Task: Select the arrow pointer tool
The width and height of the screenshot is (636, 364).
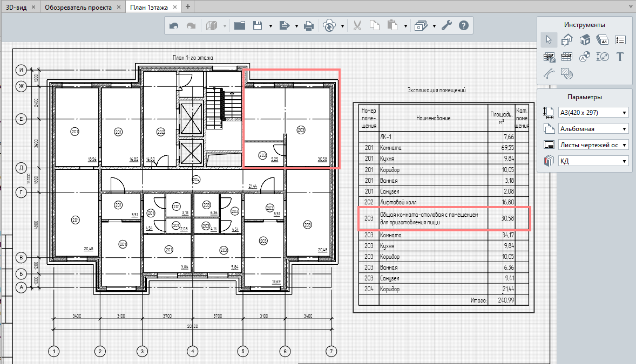Action: click(x=549, y=40)
